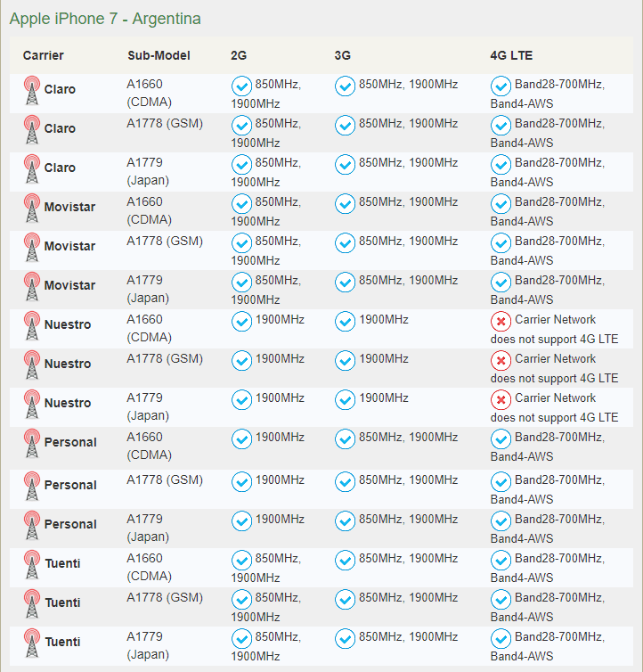The image size is (643, 672).
Task: Click 3G checkmark in Movistar A1660 row
Action: (x=345, y=203)
